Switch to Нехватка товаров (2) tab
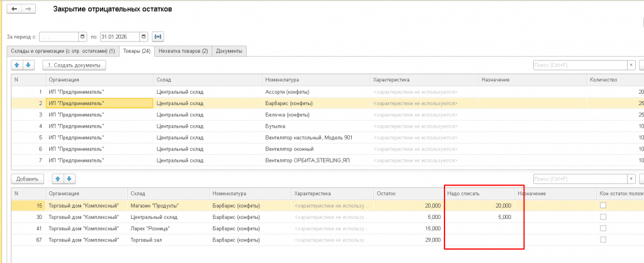The image size is (644, 263). tap(183, 50)
